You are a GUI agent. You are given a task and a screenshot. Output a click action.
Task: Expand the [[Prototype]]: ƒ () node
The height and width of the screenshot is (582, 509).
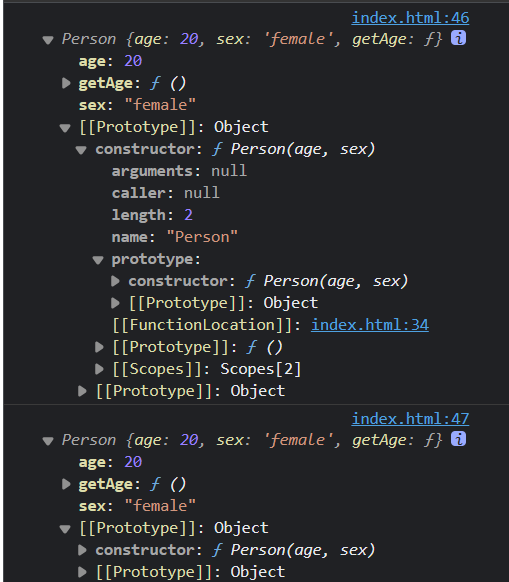pyautogui.click(x=99, y=347)
